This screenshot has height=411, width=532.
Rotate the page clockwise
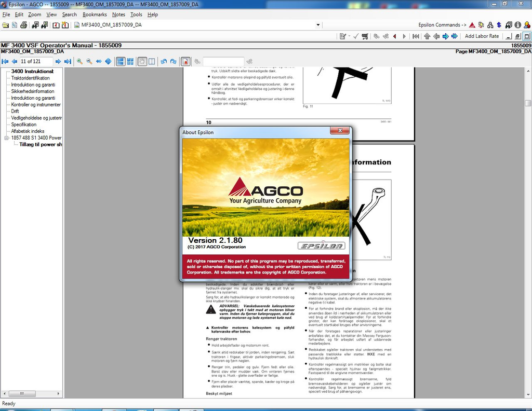(x=173, y=61)
